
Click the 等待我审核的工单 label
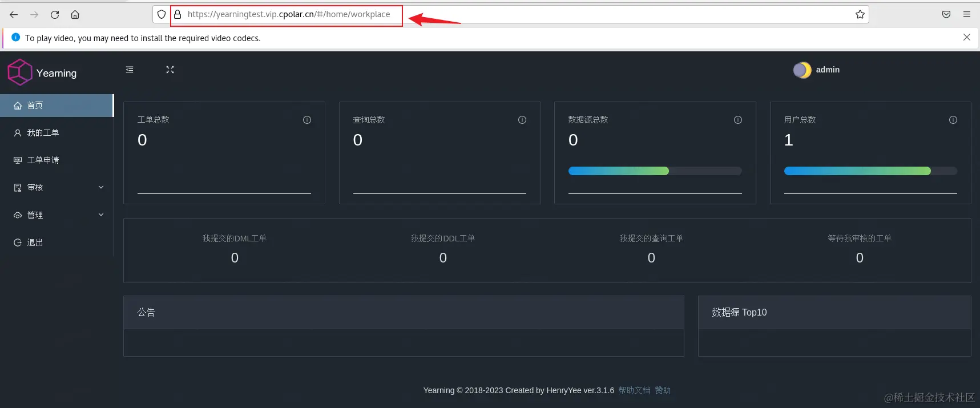[x=860, y=239]
